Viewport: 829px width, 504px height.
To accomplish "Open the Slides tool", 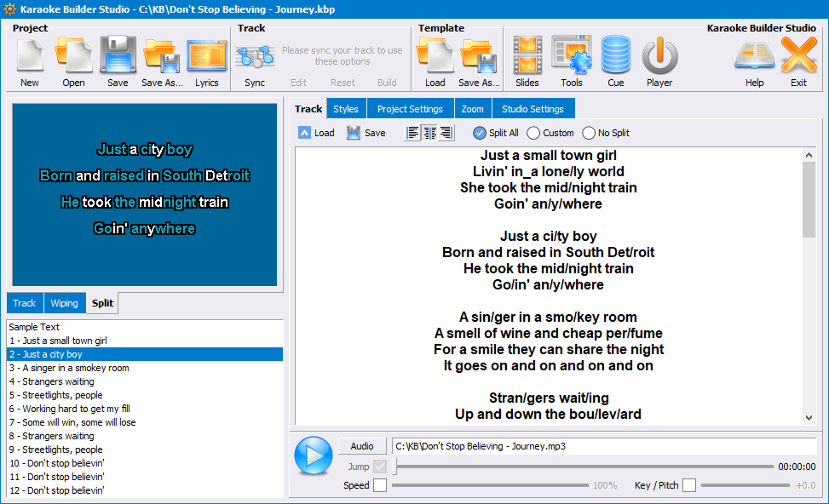I will pos(527,62).
